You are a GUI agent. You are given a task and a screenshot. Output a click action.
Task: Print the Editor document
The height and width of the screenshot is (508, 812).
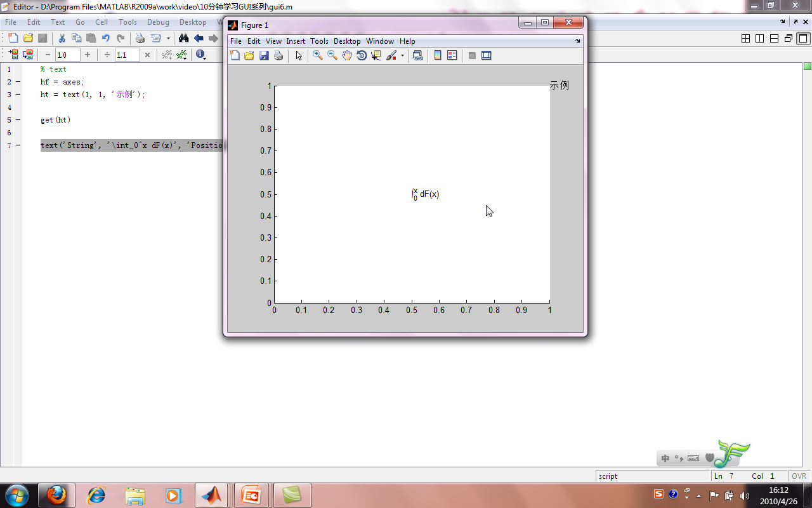140,39
